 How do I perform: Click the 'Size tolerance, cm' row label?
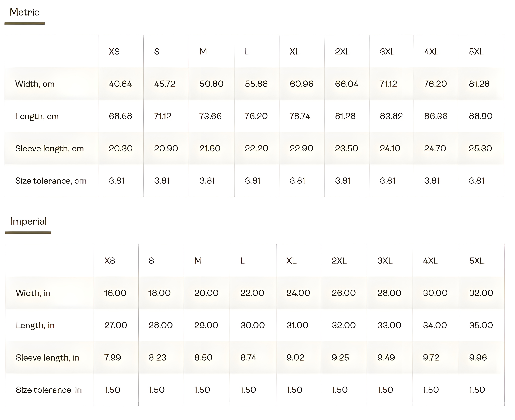[x=51, y=181]
